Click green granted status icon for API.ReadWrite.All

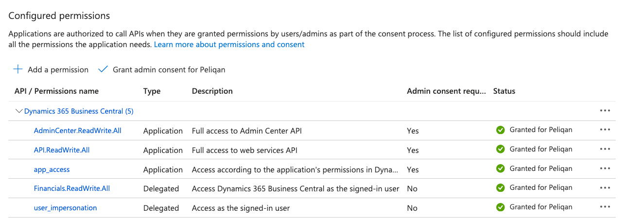pyautogui.click(x=500, y=149)
